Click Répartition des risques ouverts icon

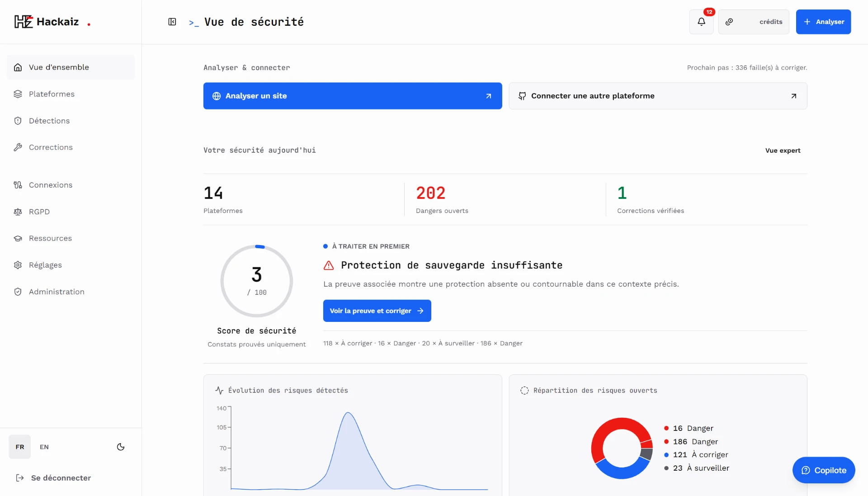point(524,390)
